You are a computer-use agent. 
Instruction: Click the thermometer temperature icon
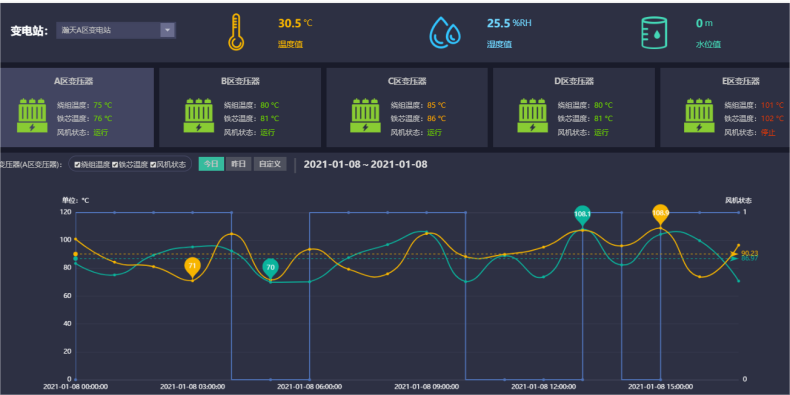tap(236, 32)
